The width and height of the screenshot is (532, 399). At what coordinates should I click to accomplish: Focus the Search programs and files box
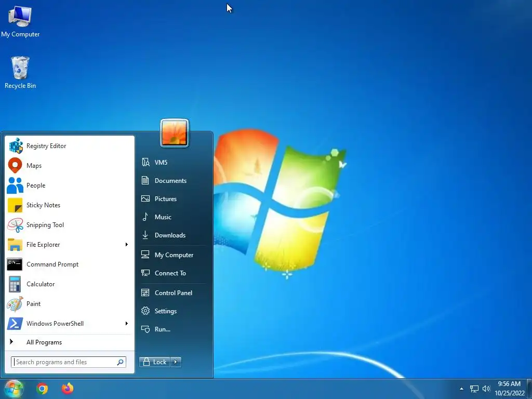click(x=69, y=362)
